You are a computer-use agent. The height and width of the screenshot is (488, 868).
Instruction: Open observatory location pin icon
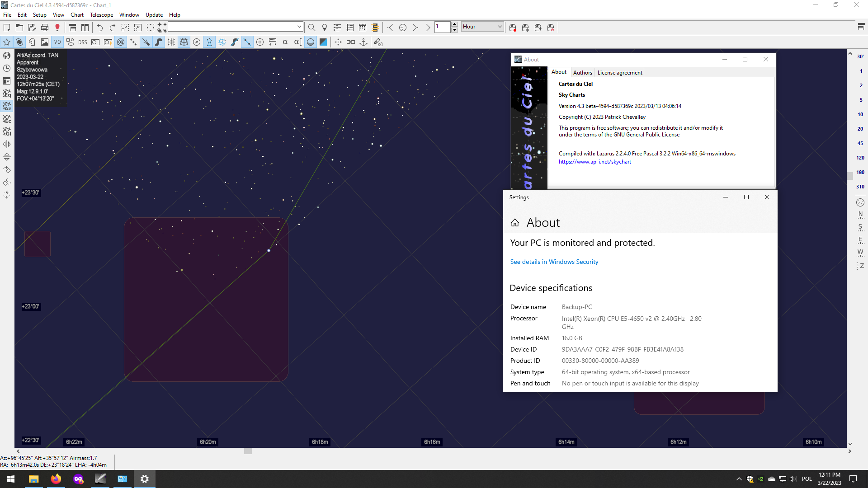click(x=325, y=28)
